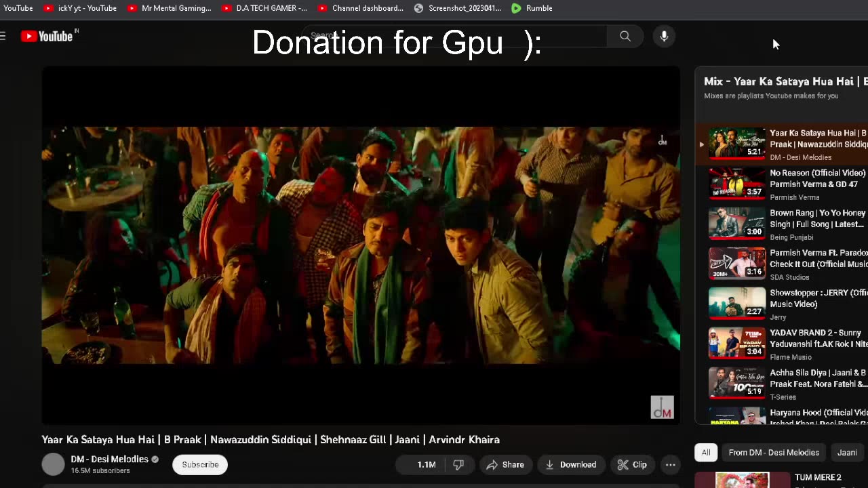Open bookmark 'Mr Mental Gaming...'
Viewport: 868px width, 488px height.
coord(170,8)
